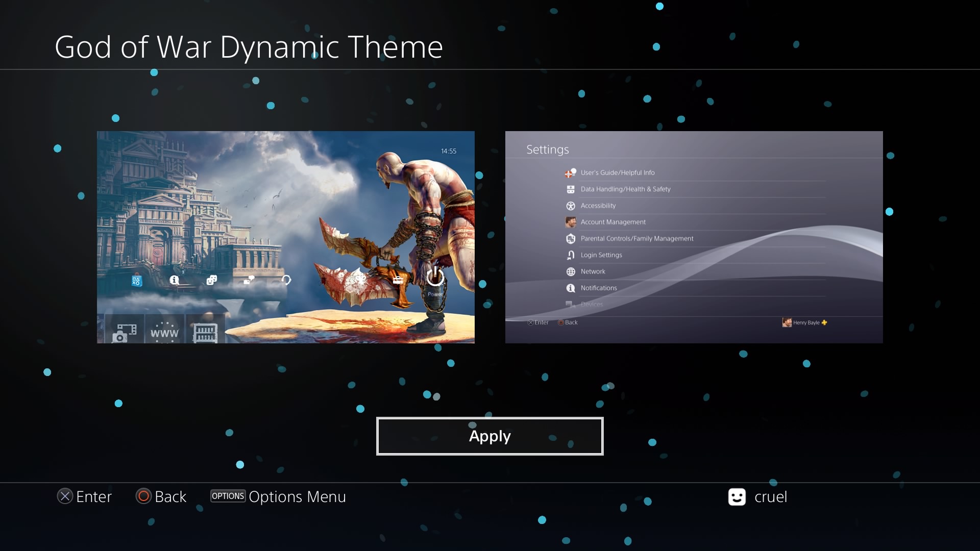
Task: Click the Friends faces icon in preview
Action: click(211, 280)
